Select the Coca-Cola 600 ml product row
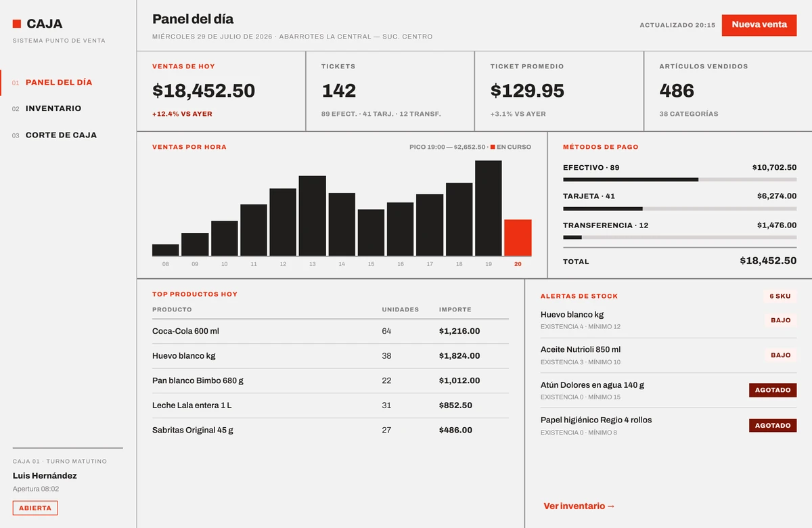 tap(330, 331)
